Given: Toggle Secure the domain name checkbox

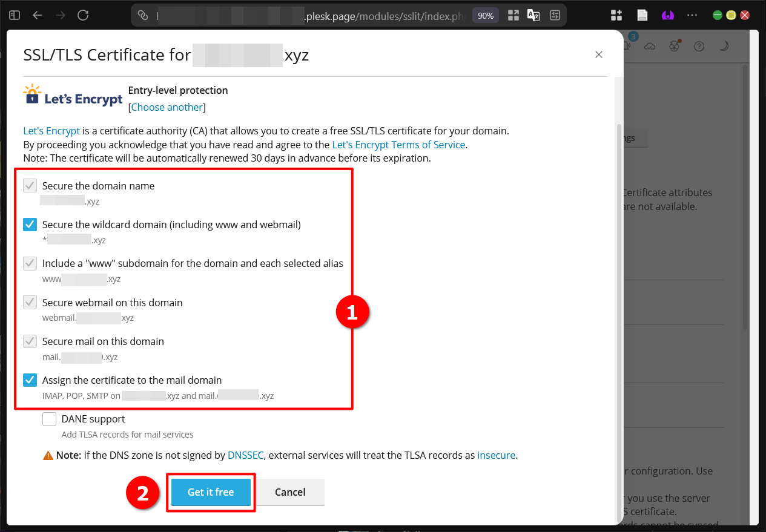Looking at the screenshot, I should point(30,186).
